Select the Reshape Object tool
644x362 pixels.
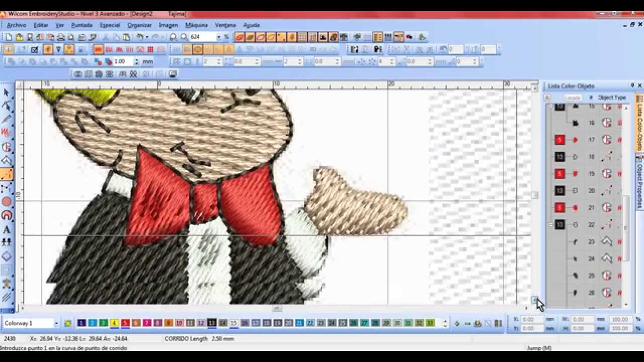[x=7, y=106]
